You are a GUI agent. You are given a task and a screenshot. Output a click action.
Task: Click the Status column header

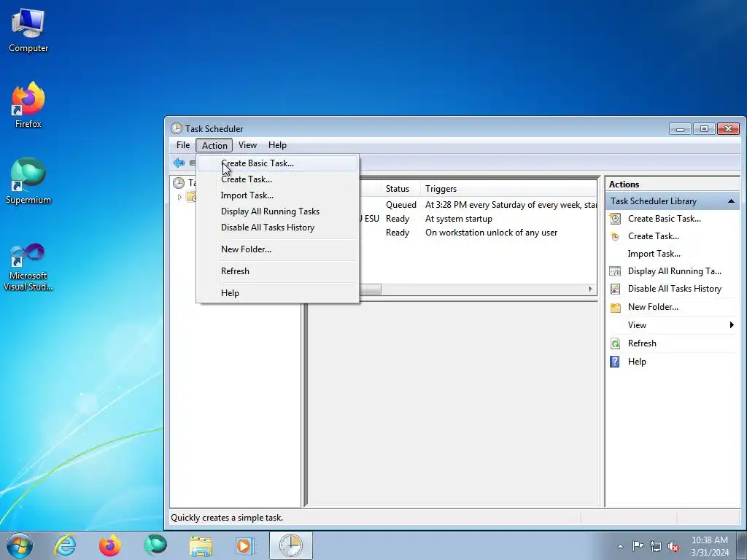tap(401, 189)
